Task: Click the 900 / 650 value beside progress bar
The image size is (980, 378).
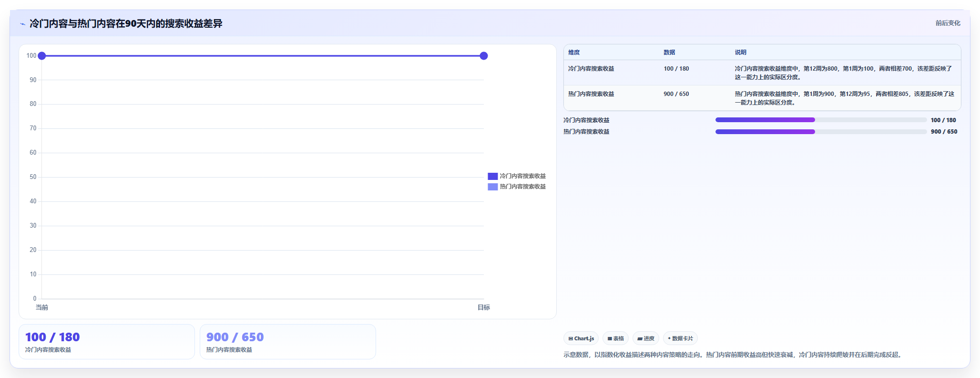Action: (x=944, y=132)
